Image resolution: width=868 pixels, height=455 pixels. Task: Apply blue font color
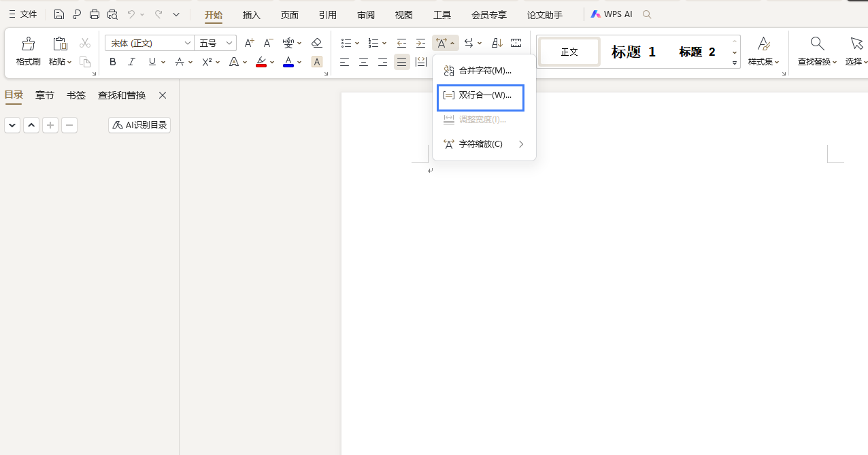[288, 62]
